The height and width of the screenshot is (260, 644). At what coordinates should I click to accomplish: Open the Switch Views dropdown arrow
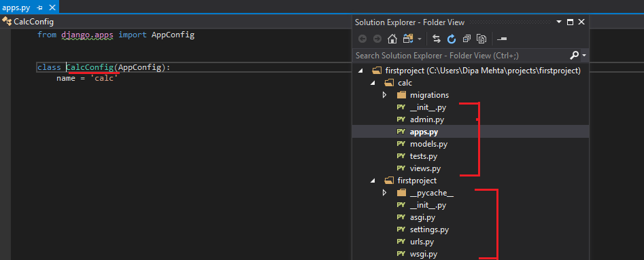[x=420, y=39]
